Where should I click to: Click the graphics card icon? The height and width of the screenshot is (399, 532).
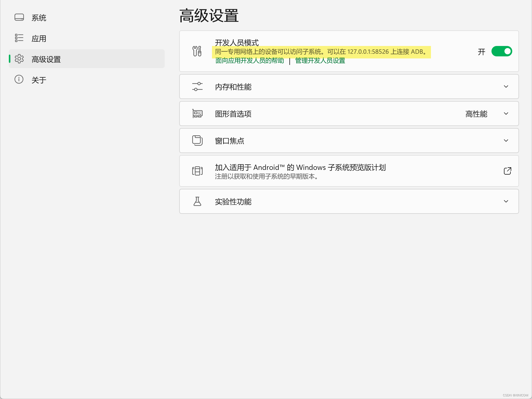tap(197, 114)
